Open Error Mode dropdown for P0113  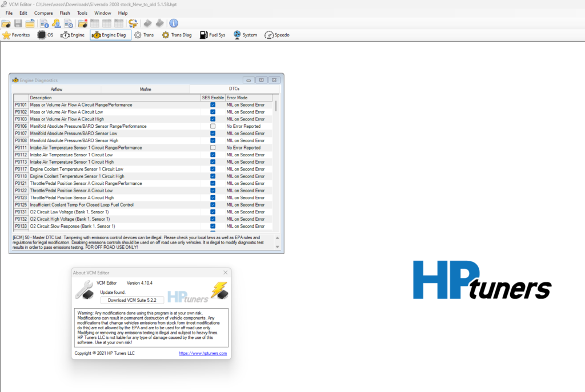click(x=249, y=162)
